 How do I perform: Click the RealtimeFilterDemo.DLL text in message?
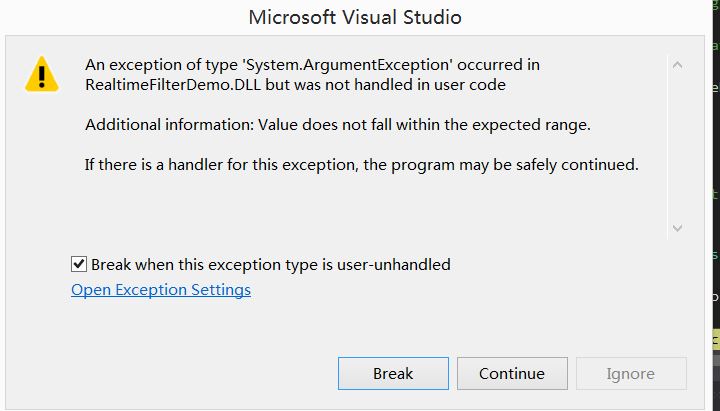point(173,84)
